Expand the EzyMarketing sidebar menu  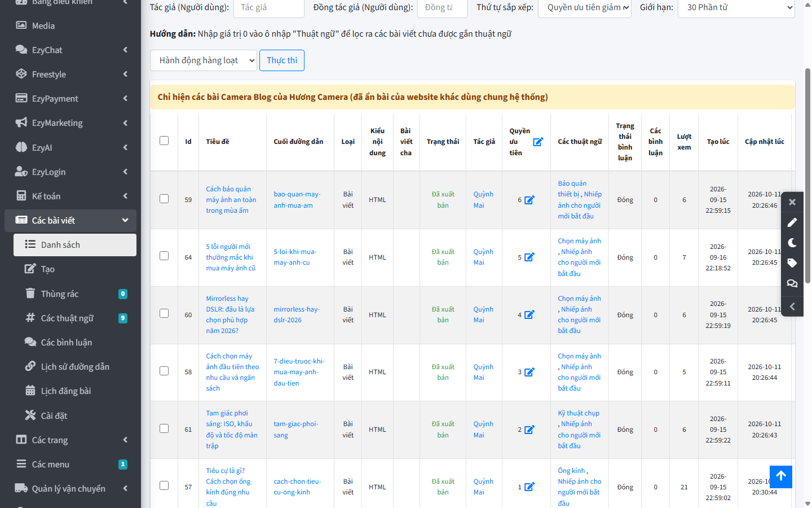coord(70,122)
